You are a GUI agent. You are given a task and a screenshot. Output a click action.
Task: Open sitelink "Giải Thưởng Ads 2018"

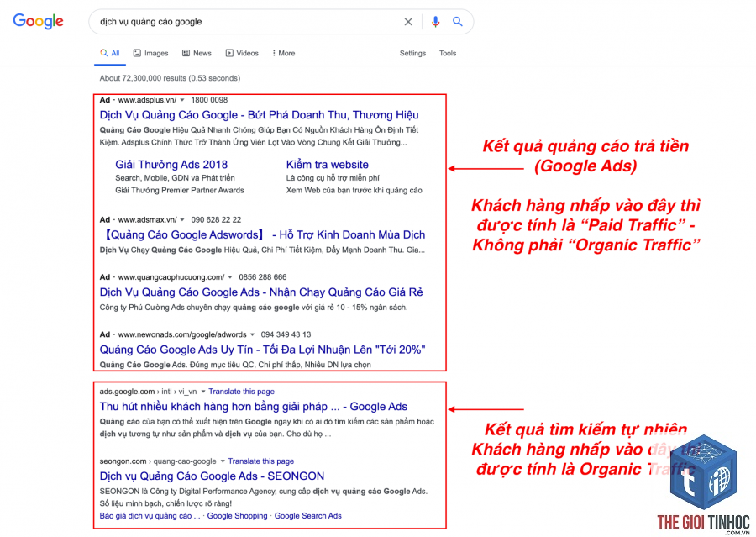click(171, 165)
